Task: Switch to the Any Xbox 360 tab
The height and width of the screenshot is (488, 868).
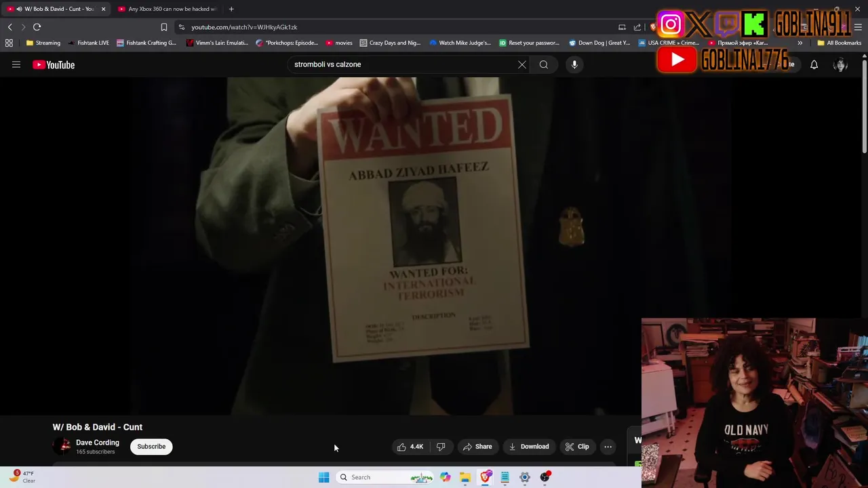Action: pyautogui.click(x=167, y=9)
